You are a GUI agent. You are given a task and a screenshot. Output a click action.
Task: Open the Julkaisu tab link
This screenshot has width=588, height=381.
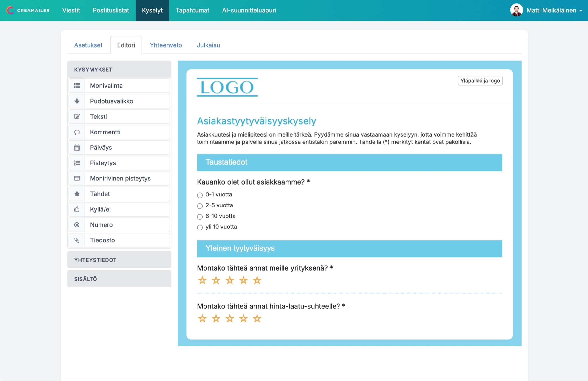pos(208,45)
